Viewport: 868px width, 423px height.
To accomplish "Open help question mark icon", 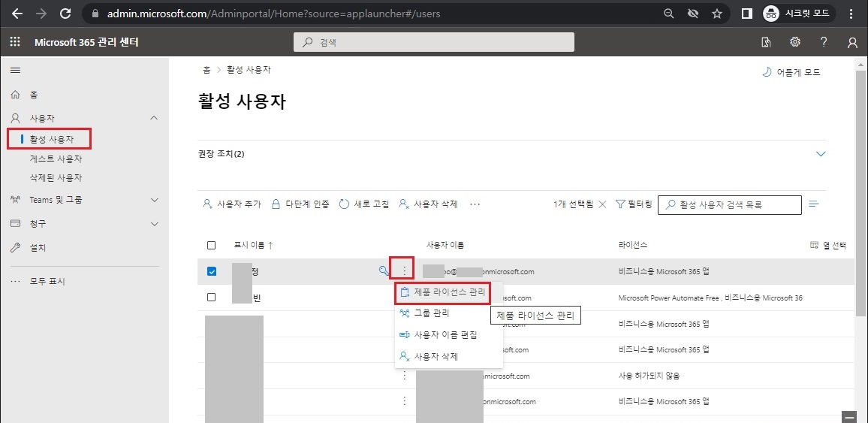I will pyautogui.click(x=824, y=42).
